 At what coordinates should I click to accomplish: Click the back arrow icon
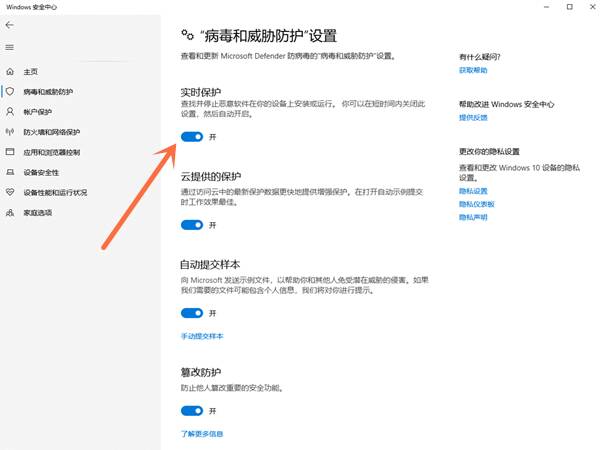tap(10, 25)
